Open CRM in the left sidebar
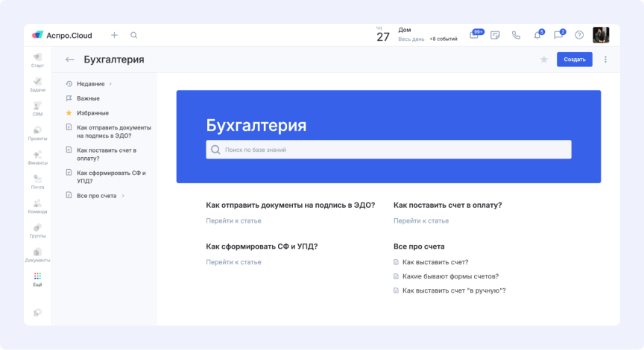 coord(37,109)
